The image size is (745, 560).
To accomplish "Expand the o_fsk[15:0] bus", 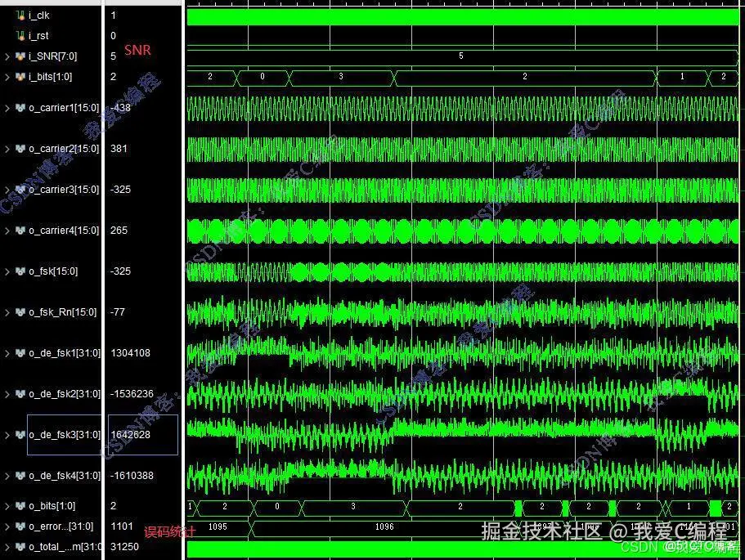I will (x=7, y=271).
